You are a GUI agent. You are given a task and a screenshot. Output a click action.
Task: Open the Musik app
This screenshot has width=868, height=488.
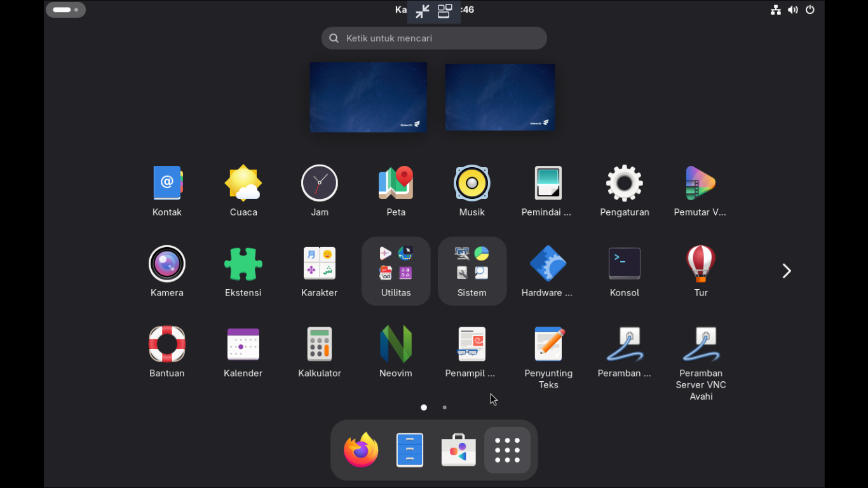[x=472, y=191]
